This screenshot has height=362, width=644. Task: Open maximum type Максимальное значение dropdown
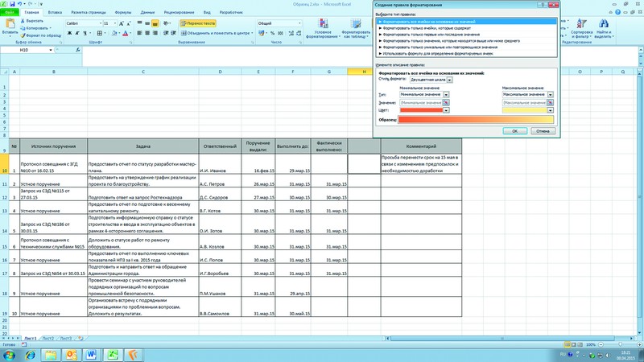click(551, 94)
